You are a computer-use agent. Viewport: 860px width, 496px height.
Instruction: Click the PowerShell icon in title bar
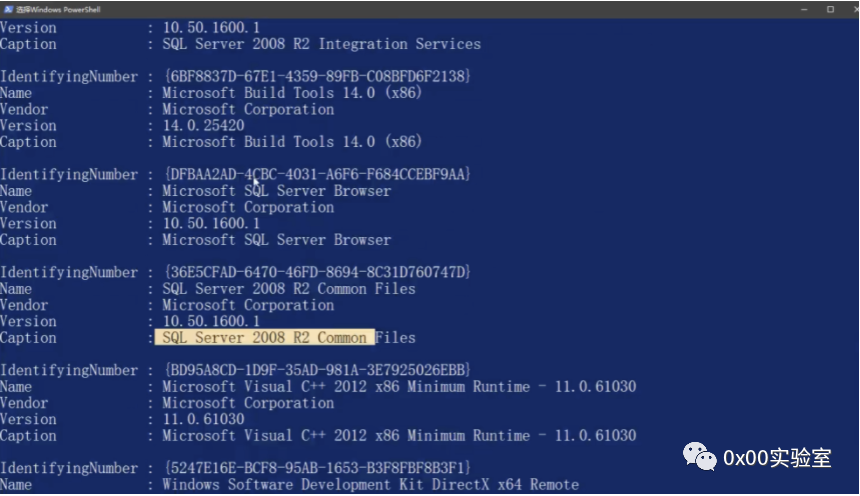pos(8,8)
